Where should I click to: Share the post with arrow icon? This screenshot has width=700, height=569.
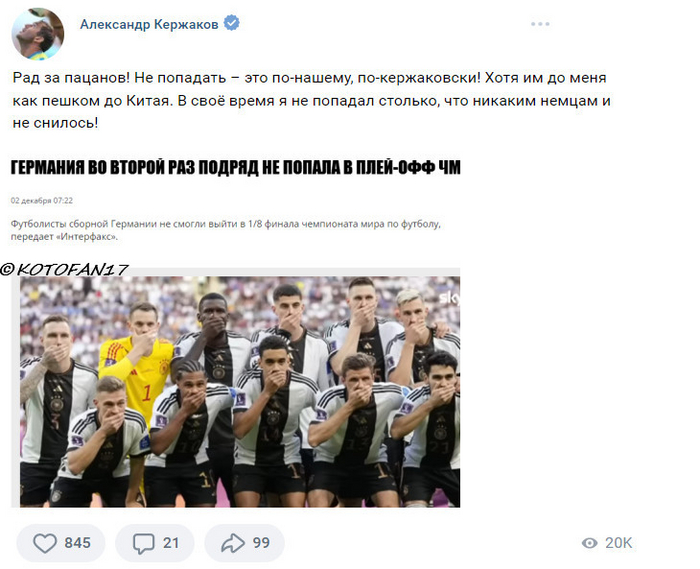pyautogui.click(x=233, y=543)
